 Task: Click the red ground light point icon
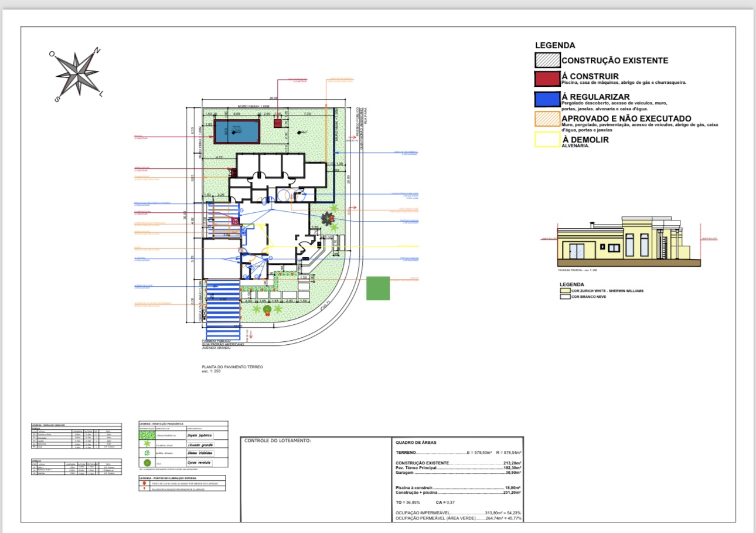tap(144, 483)
